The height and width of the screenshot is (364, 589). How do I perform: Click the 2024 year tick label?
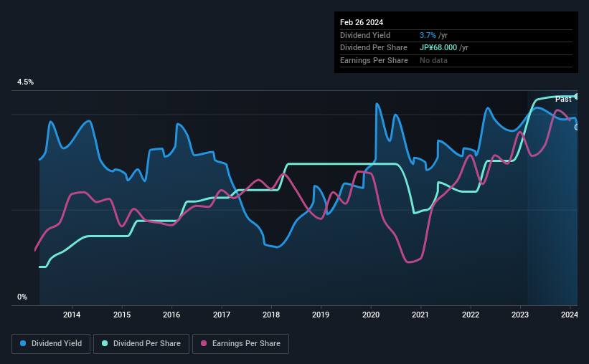pos(570,315)
